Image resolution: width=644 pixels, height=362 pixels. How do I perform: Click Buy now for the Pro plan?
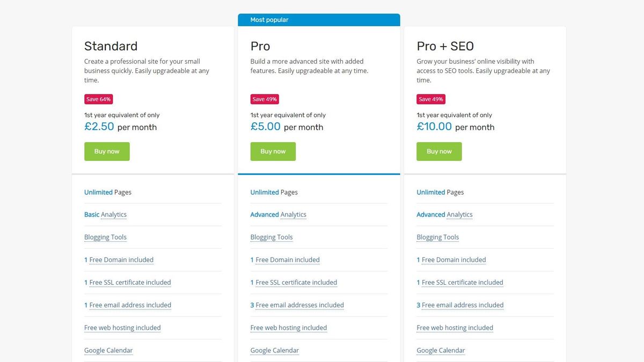click(273, 151)
